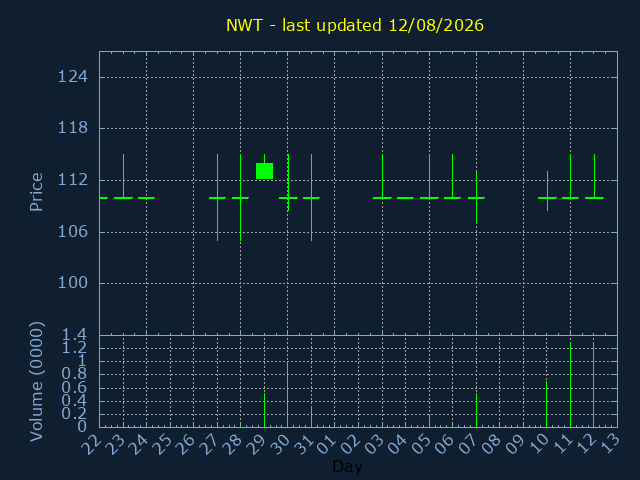Select the 22 day axis label

[92, 444]
